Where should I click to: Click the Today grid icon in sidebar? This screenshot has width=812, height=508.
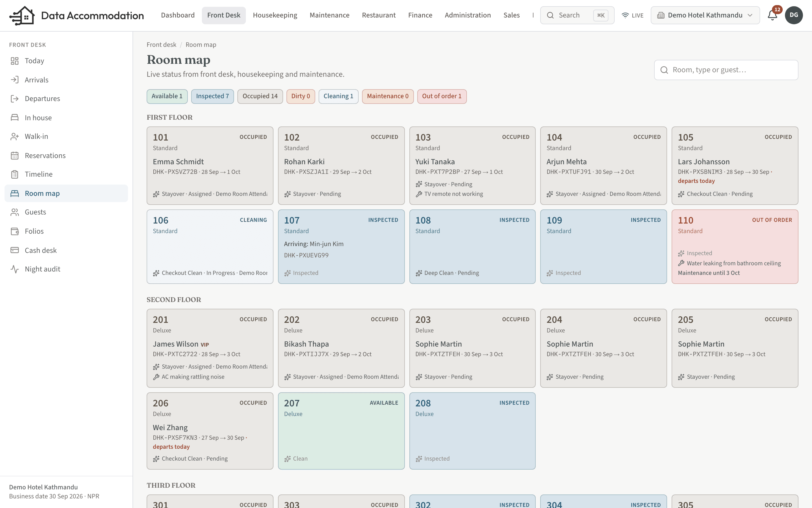click(x=14, y=61)
